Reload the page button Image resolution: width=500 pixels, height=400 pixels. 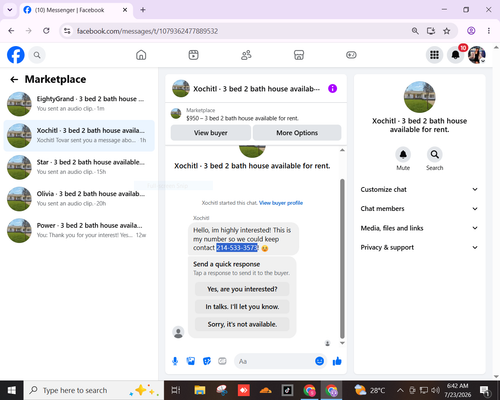46,31
